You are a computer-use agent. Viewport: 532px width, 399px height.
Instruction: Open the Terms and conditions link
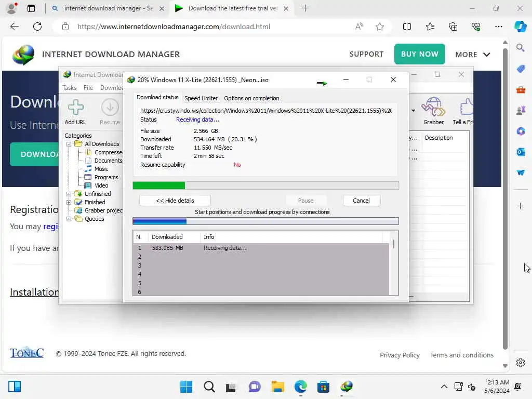461,355
